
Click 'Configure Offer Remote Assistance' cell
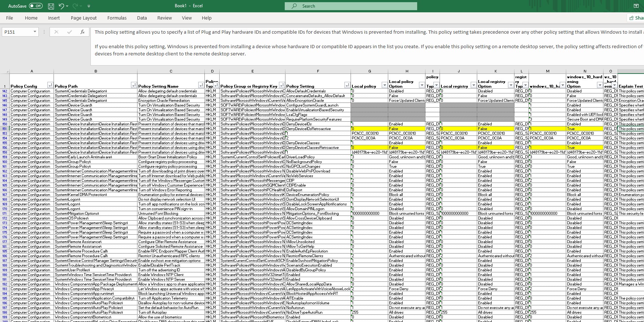[171, 242]
